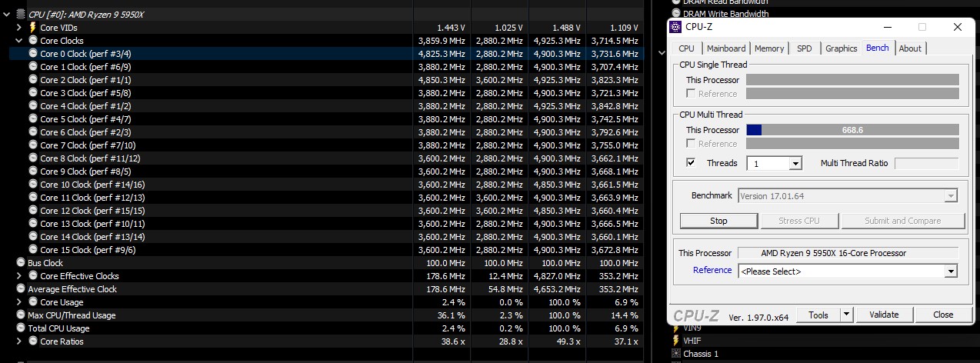Click the blue Reference link label
This screenshot has width=980, height=363.
[712, 270]
